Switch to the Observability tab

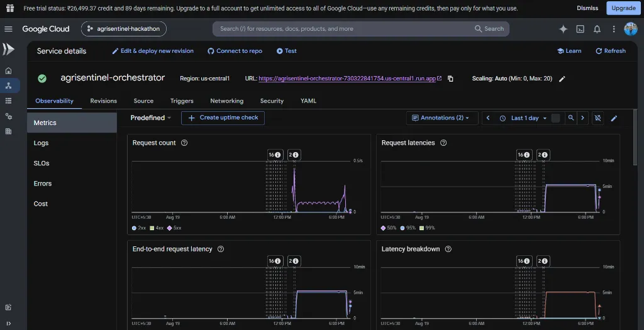tap(54, 101)
